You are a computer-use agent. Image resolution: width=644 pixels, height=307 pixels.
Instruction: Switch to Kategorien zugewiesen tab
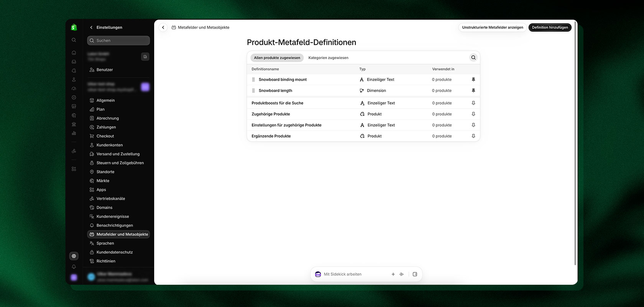coord(328,58)
